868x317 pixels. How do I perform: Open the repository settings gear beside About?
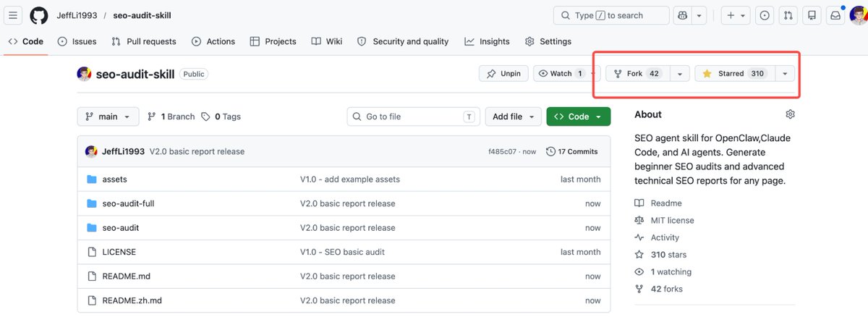[790, 114]
